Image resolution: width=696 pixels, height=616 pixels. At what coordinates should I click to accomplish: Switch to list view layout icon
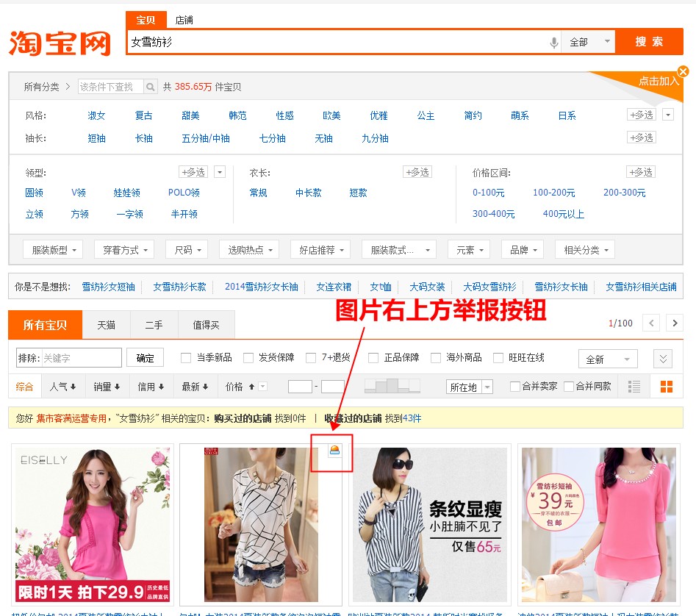[634, 387]
